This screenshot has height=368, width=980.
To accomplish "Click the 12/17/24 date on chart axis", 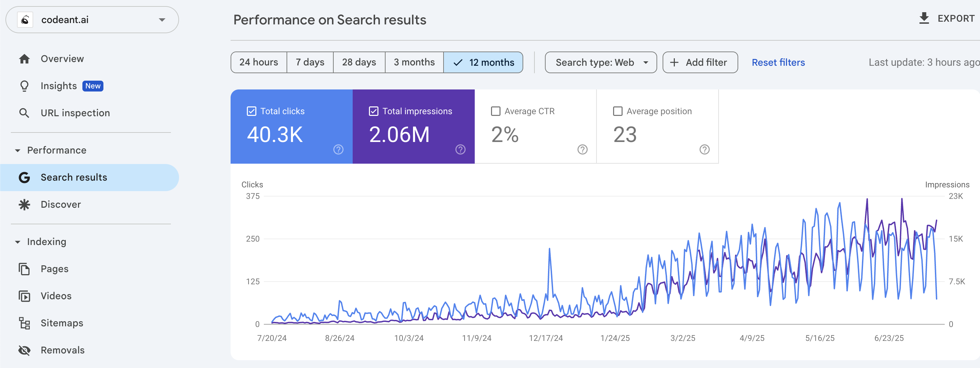I will [546, 338].
